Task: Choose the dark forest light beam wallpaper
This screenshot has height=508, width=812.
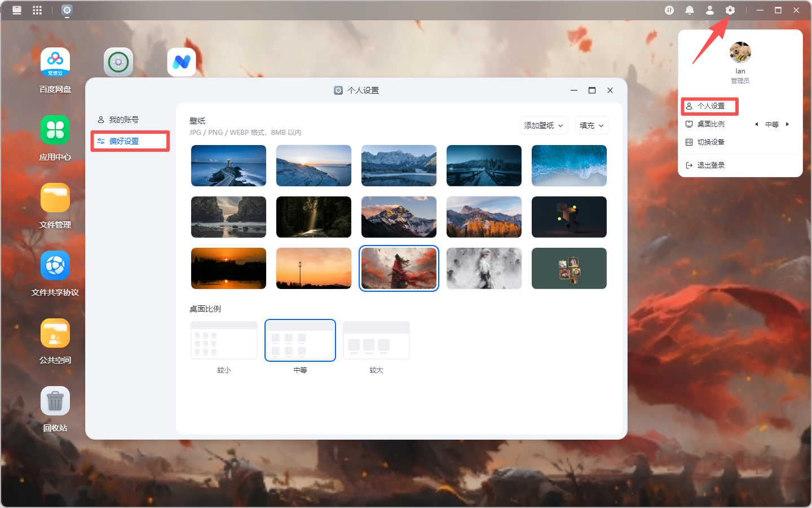Action: (x=314, y=217)
